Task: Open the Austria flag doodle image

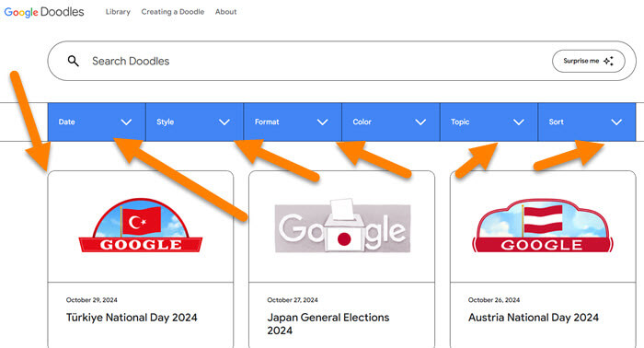Action: pyautogui.click(x=543, y=226)
